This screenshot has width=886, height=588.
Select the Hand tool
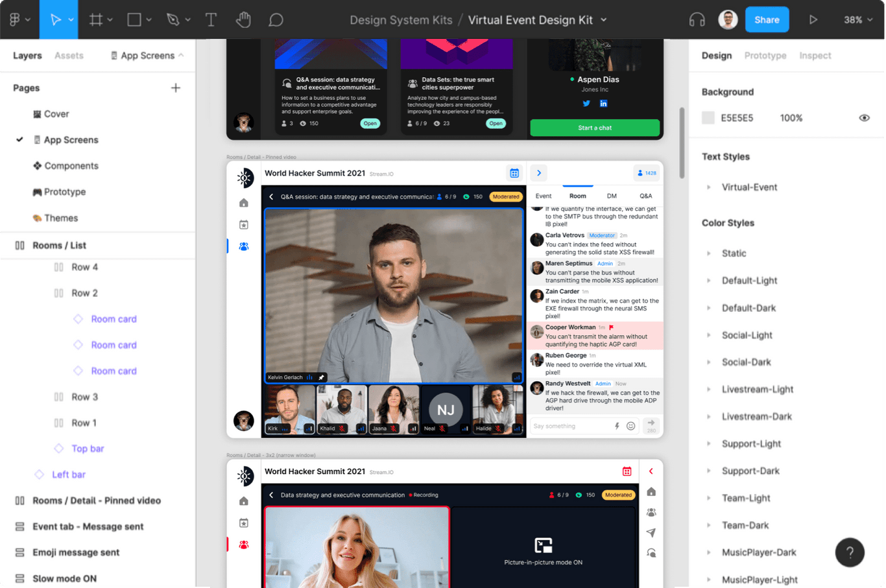click(x=243, y=19)
